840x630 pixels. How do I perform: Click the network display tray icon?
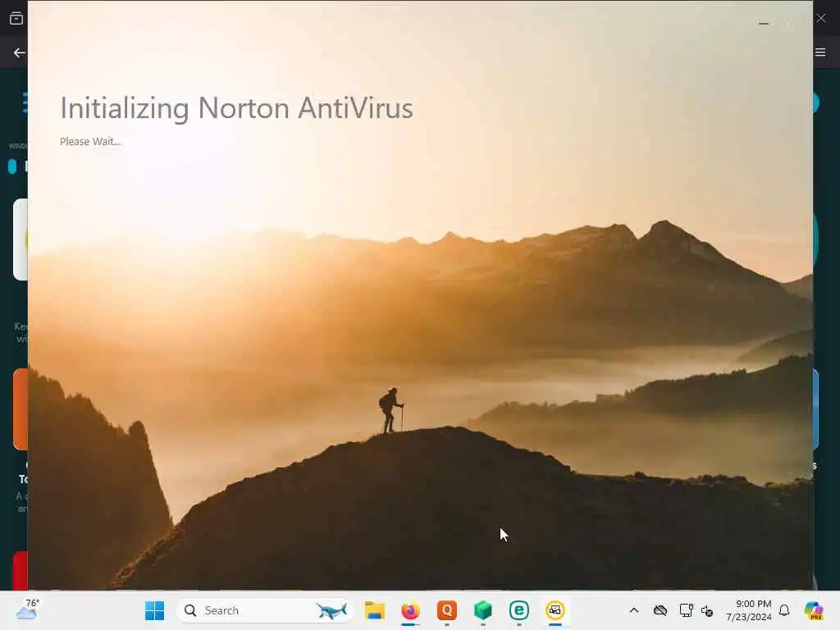tap(686, 610)
